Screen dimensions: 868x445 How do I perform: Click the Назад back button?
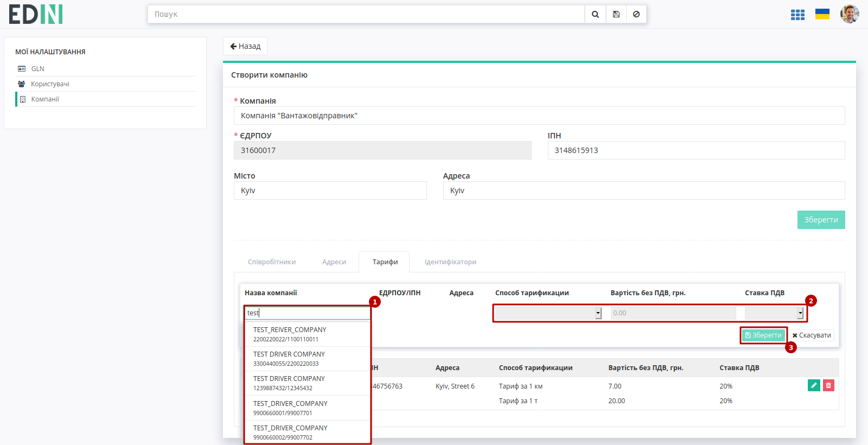coord(245,46)
